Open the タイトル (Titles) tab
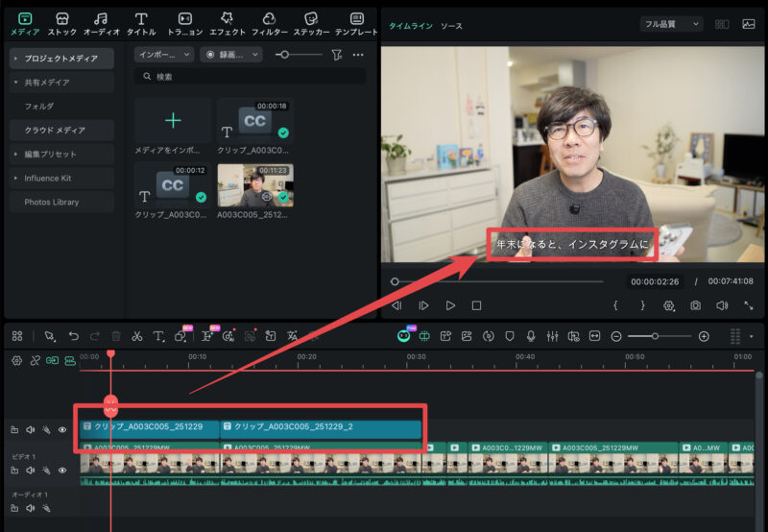This screenshot has height=532, width=768. (x=141, y=24)
